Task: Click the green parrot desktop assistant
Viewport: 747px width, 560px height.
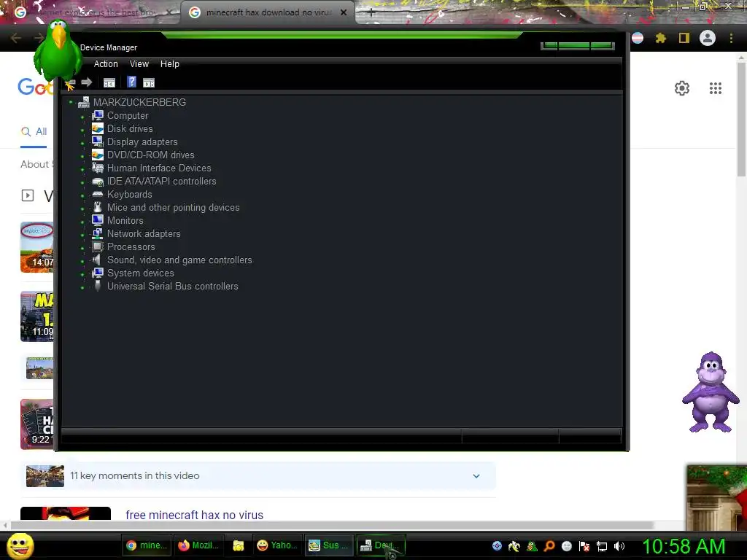Action: point(58,55)
